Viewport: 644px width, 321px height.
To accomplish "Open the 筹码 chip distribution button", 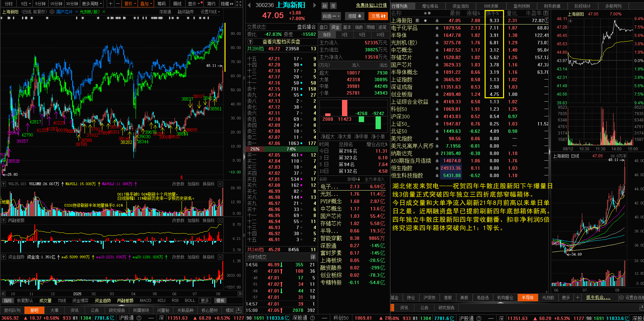I will (161, 4).
